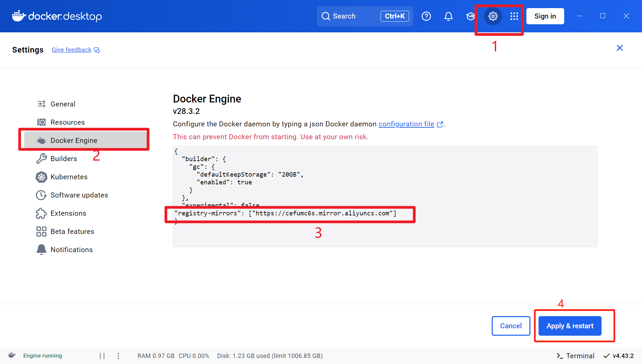This screenshot has height=364, width=642.
Task: Click the Beta features grid icon
Action: click(41, 231)
